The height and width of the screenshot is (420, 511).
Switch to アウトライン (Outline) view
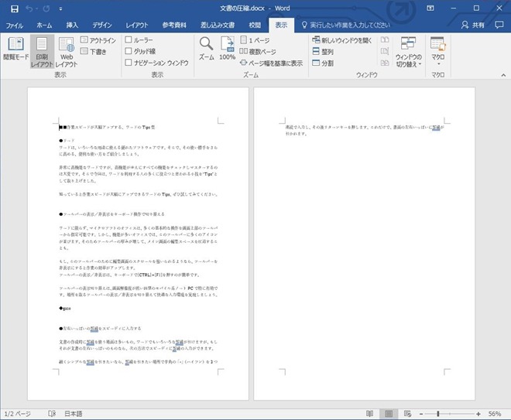[98, 39]
